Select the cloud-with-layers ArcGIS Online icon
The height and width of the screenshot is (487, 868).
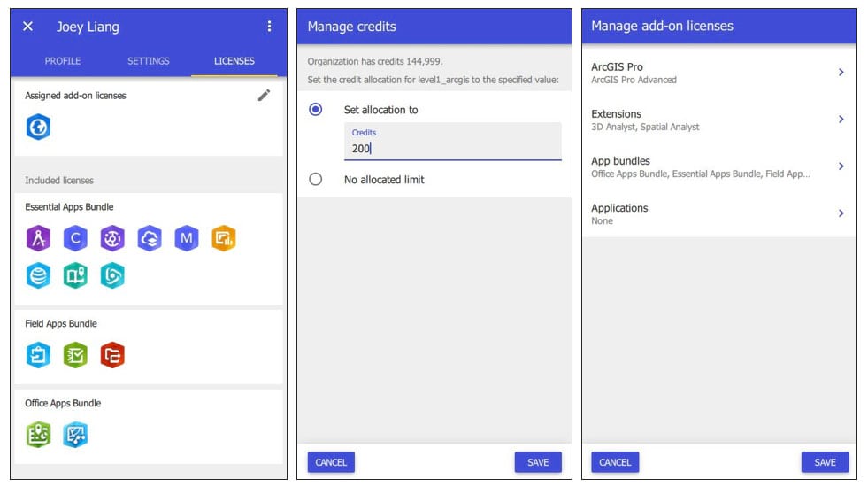pyautogui.click(x=150, y=238)
